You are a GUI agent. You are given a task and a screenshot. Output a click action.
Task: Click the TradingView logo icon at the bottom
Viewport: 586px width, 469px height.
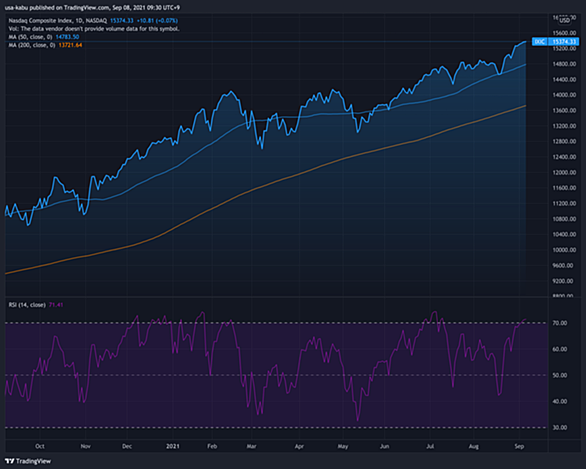click(x=9, y=461)
